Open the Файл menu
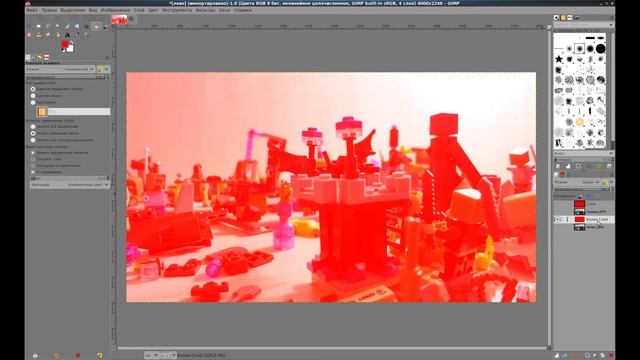 (32, 10)
